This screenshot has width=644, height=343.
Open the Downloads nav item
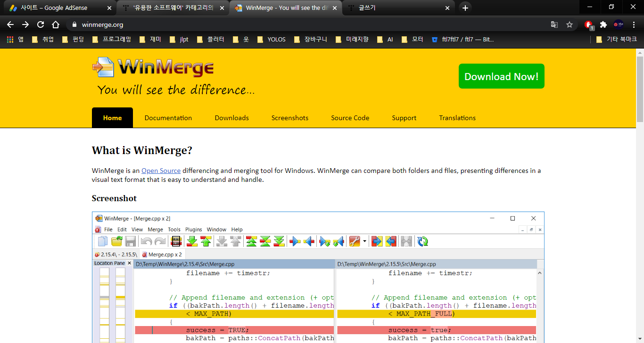pyautogui.click(x=232, y=118)
